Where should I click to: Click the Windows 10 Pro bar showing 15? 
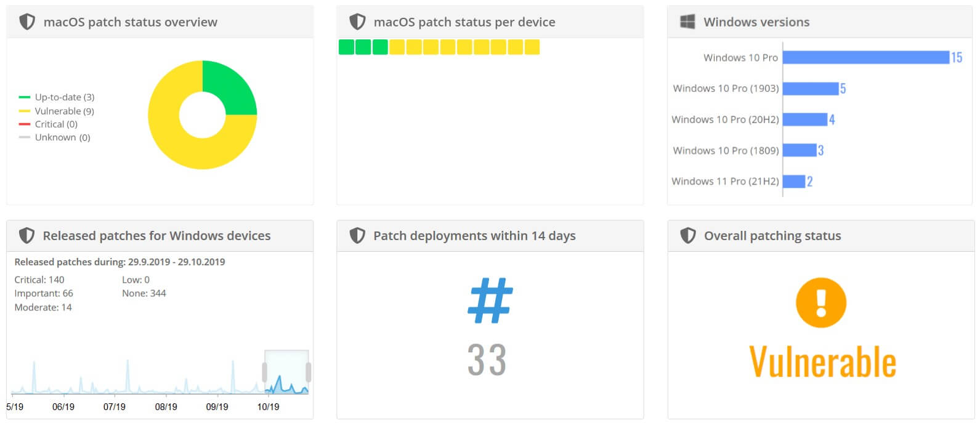(x=866, y=57)
